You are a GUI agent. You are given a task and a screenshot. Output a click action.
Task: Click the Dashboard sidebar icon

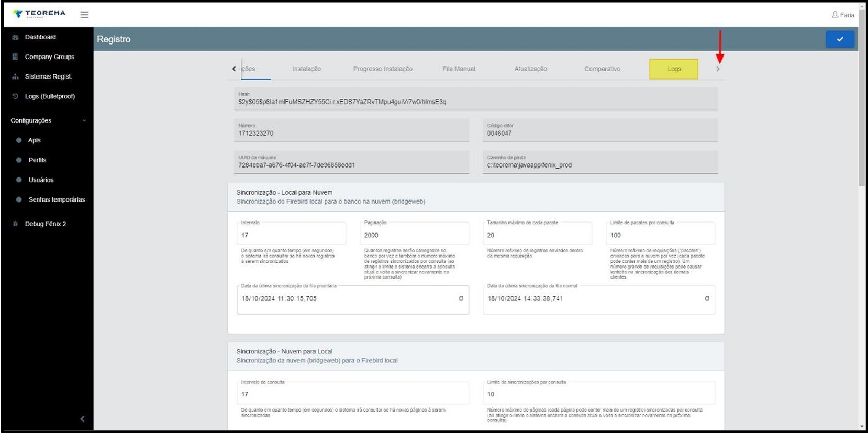click(x=15, y=37)
